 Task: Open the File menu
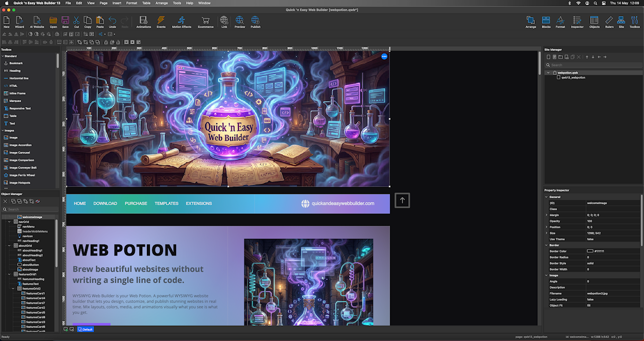click(68, 3)
